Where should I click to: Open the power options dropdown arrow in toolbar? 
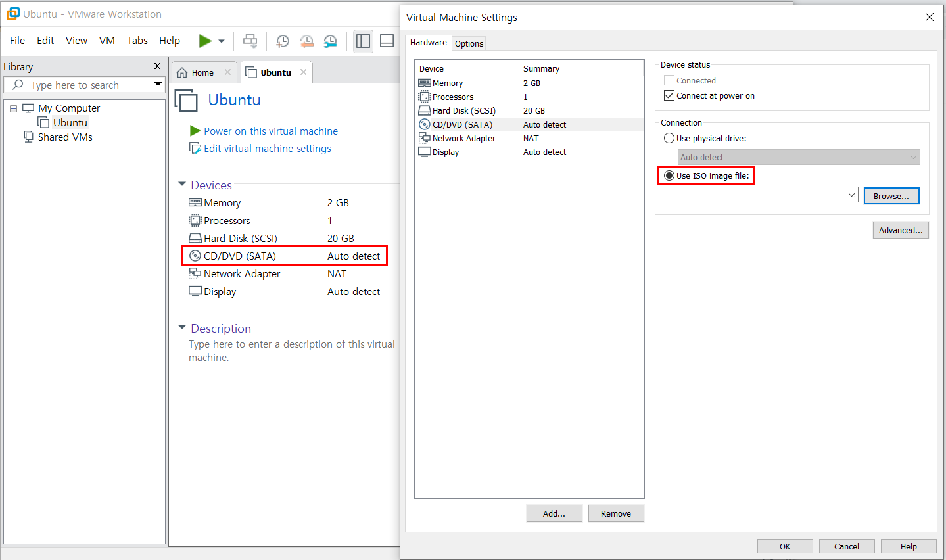[x=222, y=41]
